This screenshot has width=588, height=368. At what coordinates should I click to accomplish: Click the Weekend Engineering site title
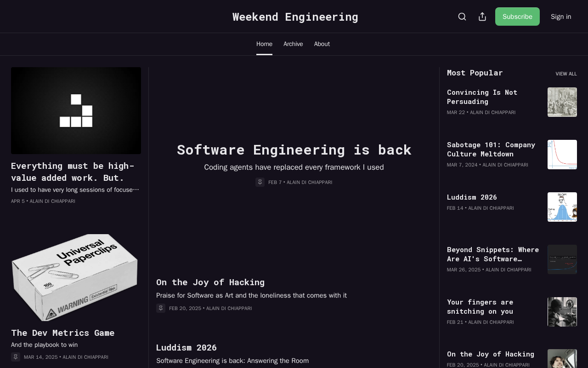click(295, 17)
